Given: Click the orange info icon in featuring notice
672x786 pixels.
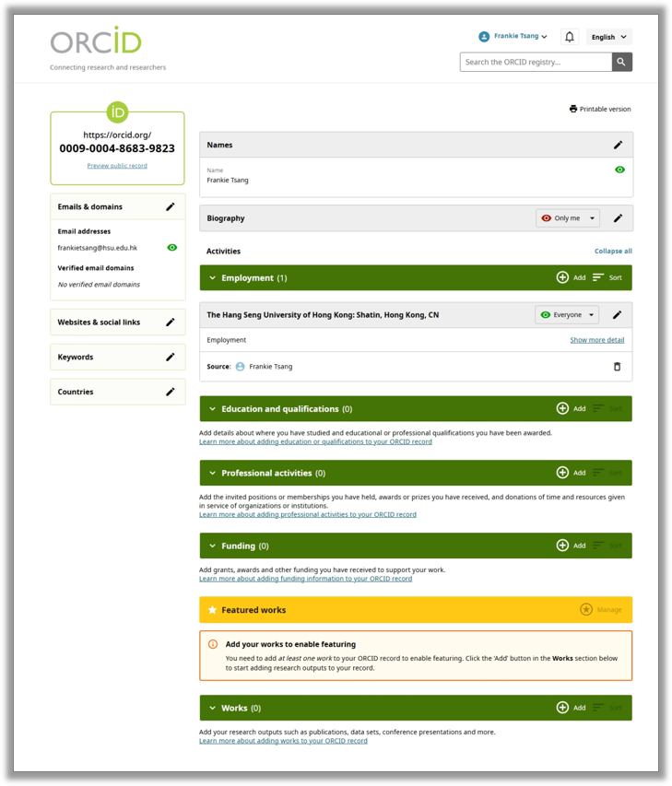Looking at the screenshot, I should 213,644.
